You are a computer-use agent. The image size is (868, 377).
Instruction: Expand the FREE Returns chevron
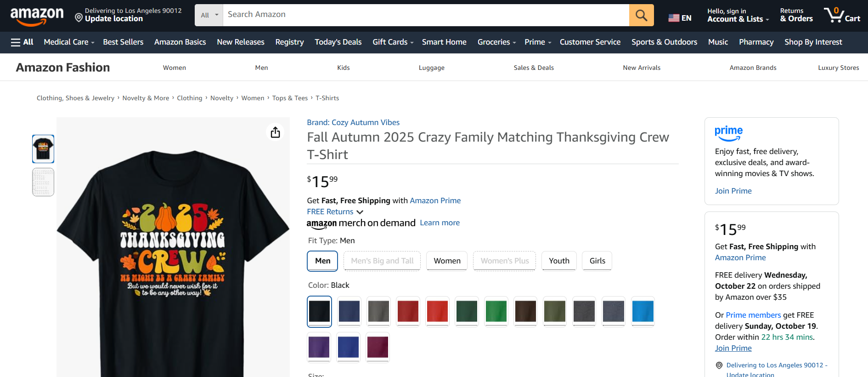[x=360, y=212]
